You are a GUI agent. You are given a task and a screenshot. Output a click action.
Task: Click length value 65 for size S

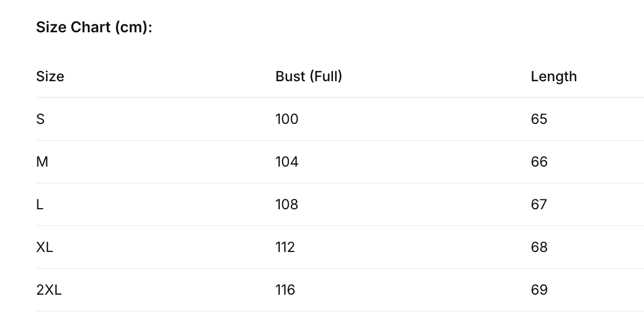click(539, 119)
